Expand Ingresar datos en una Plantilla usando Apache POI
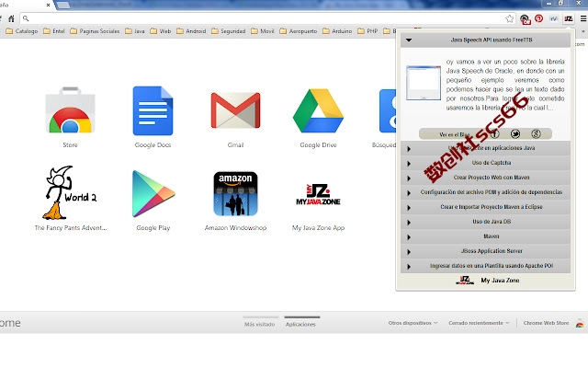Image resolution: width=588 pixels, height=368 pixels. pyautogui.click(x=485, y=266)
